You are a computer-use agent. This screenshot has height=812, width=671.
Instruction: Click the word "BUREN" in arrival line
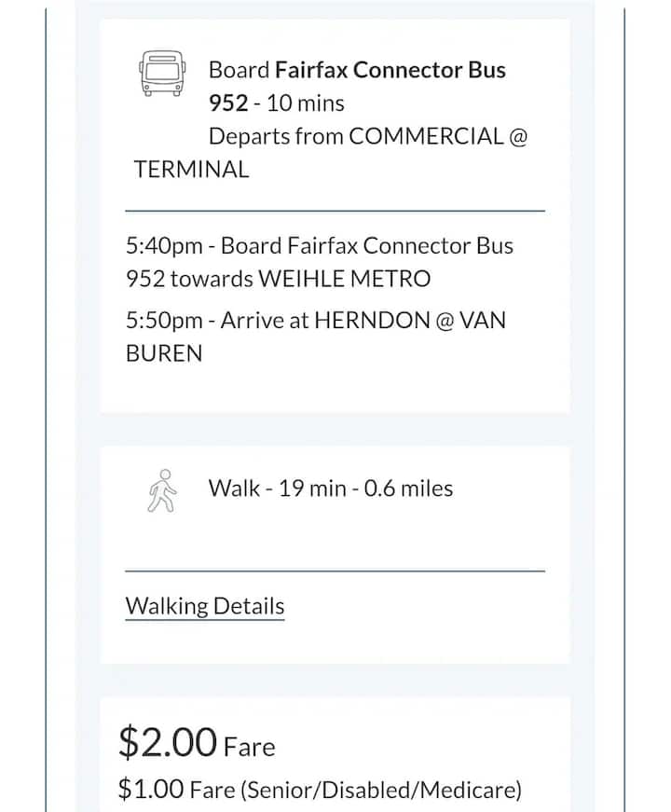coord(164,354)
